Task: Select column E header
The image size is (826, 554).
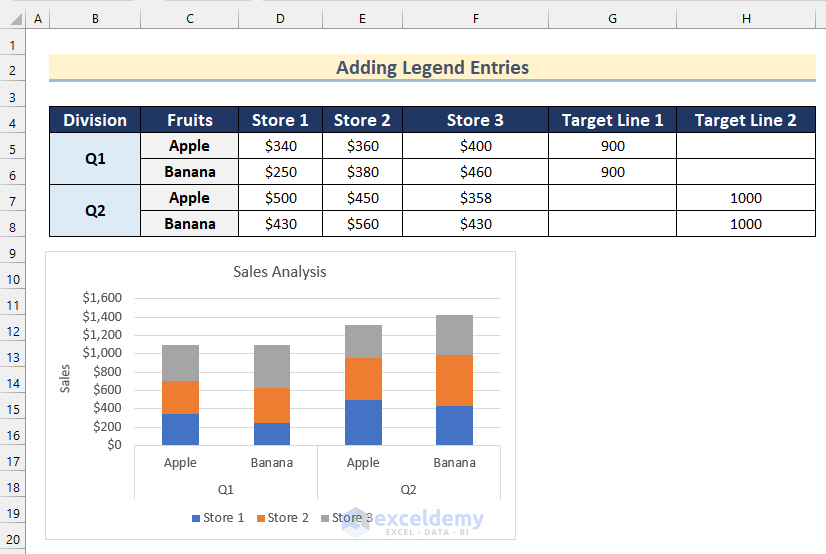Action: (362, 19)
